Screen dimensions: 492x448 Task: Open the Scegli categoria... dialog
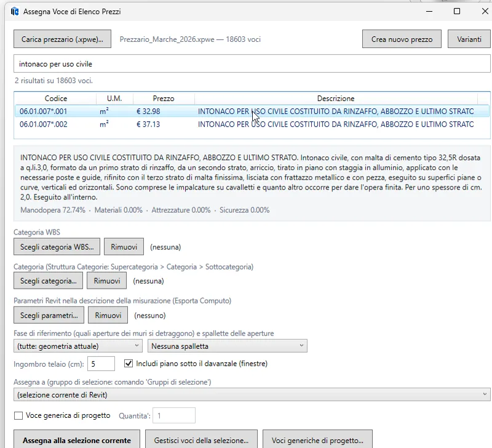tap(49, 281)
